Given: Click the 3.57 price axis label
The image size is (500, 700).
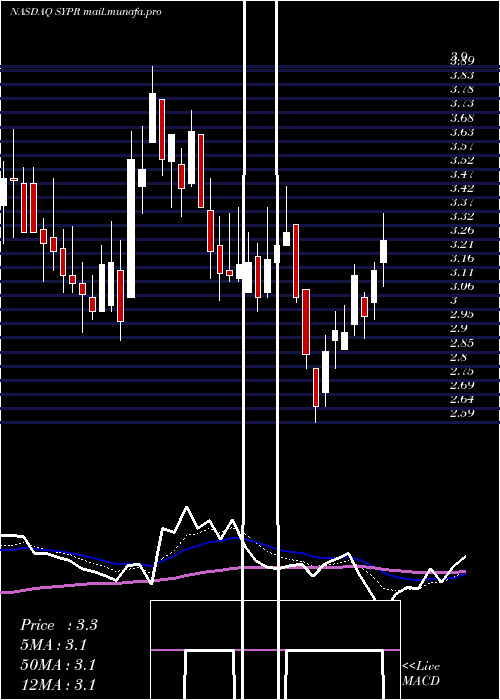Looking at the screenshot, I should click(x=462, y=146).
